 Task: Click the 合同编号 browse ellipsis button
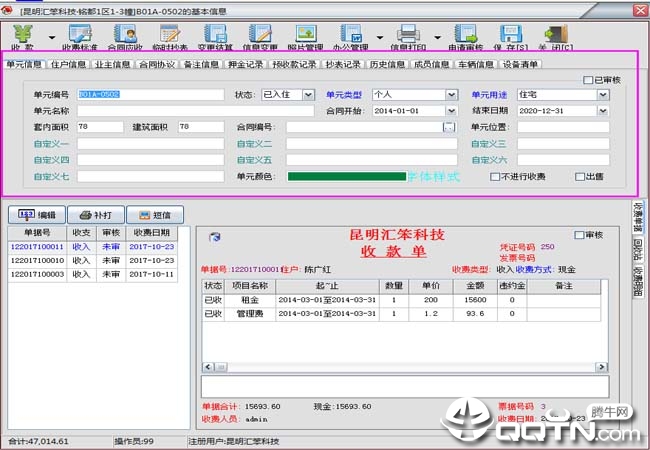click(449, 127)
